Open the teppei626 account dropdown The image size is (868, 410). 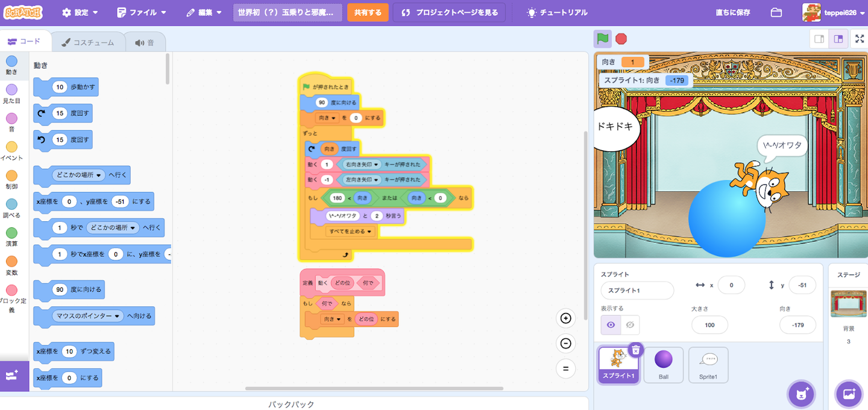834,12
